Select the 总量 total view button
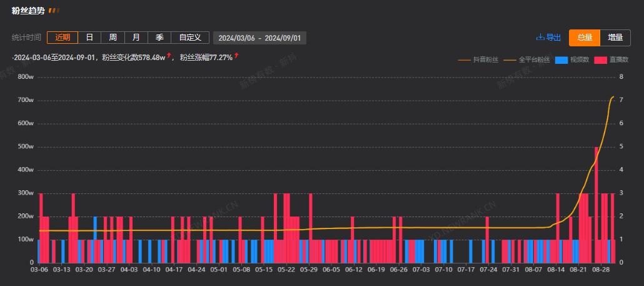 tap(585, 38)
